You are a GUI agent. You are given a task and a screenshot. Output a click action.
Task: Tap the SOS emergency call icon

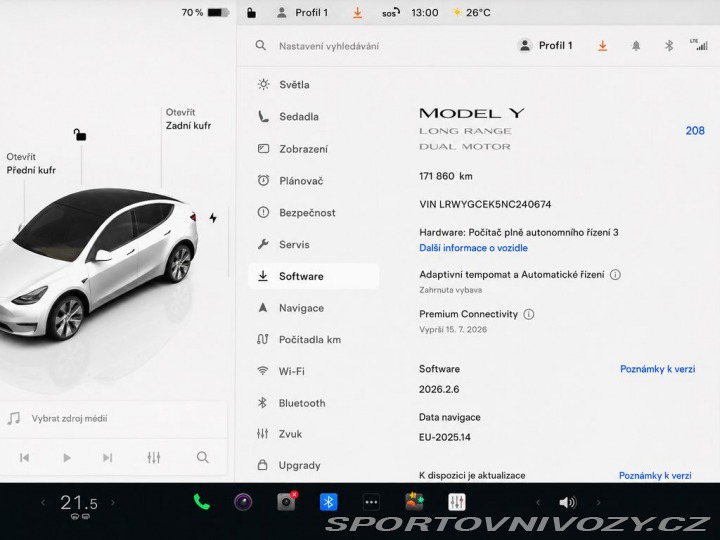coord(391,13)
